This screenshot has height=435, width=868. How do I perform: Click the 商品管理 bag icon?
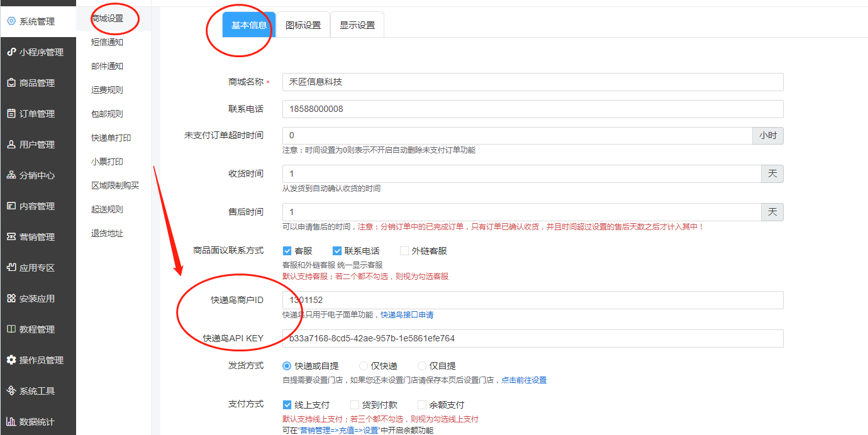pos(11,83)
